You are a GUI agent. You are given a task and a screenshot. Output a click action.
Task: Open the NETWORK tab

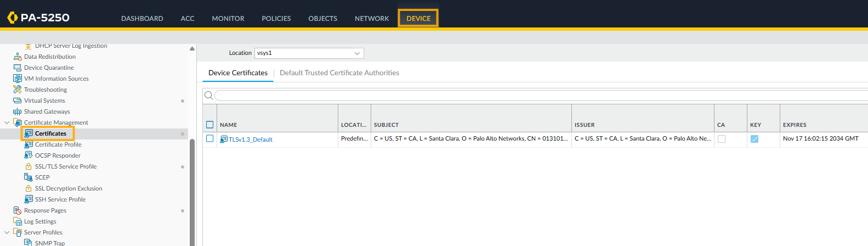tap(372, 18)
